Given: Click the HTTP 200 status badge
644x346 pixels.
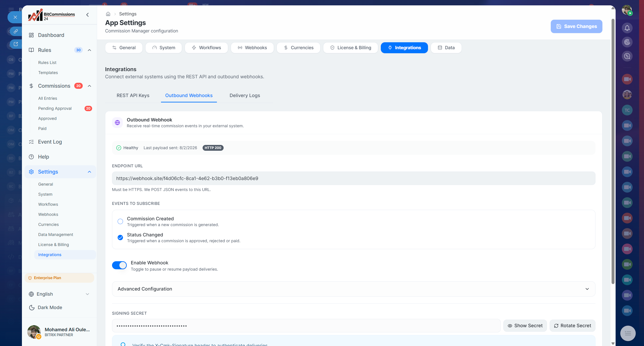Looking at the screenshot, I should click(213, 148).
